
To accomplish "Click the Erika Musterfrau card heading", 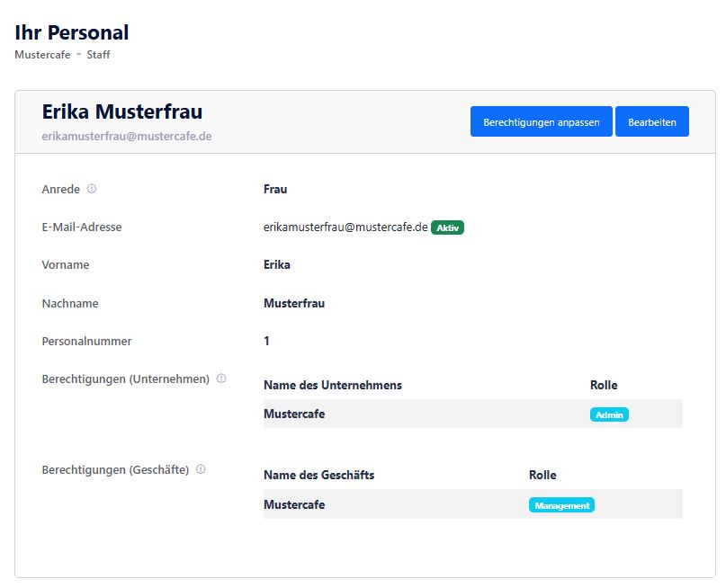I will coord(122,111).
